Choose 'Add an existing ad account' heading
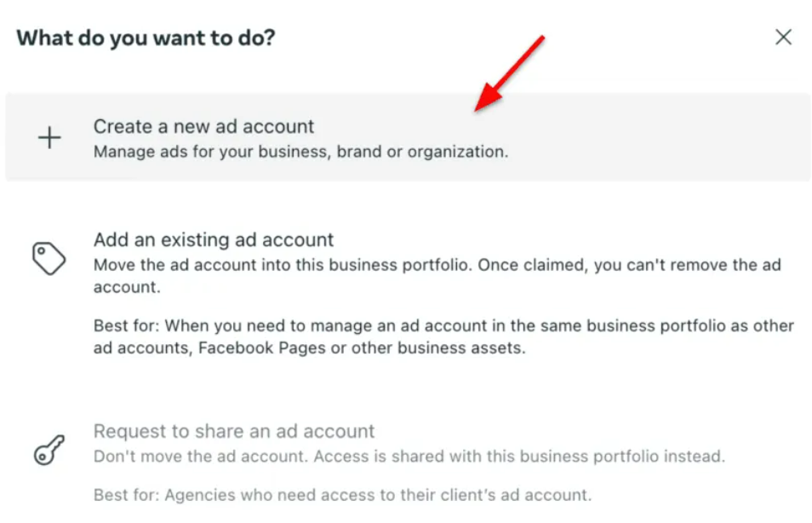The height and width of the screenshot is (523, 812). coord(214,240)
